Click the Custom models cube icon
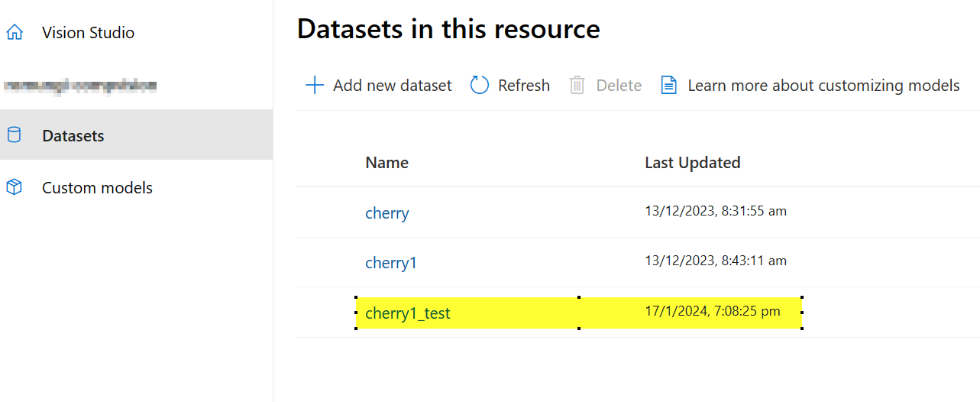The width and height of the screenshot is (980, 402). pyautogui.click(x=15, y=187)
